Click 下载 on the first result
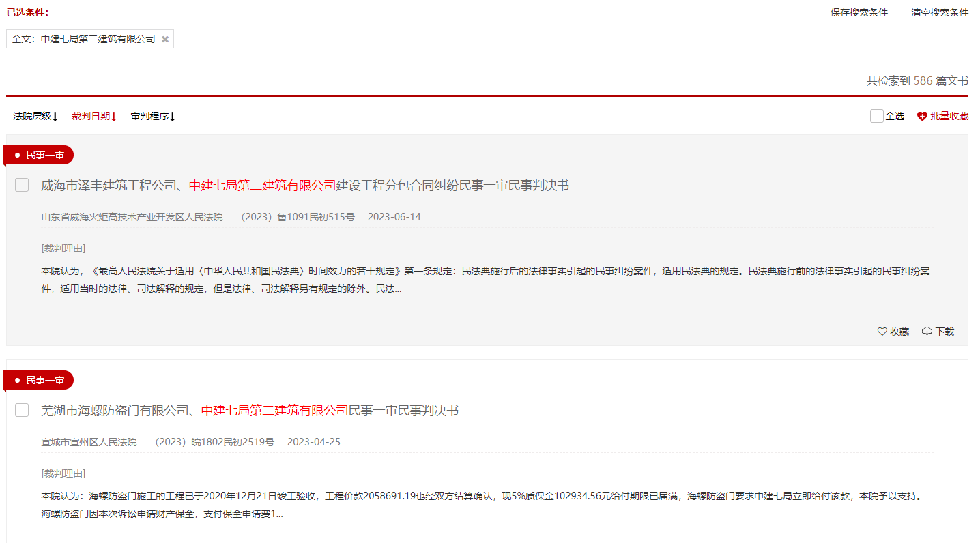Image resolution: width=980 pixels, height=543 pixels. point(938,332)
